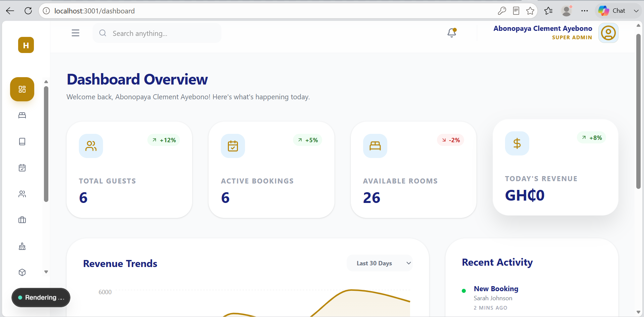This screenshot has height=317, width=644.
Task: Click the briefcase icon in the sidebar
Action: coord(22,220)
